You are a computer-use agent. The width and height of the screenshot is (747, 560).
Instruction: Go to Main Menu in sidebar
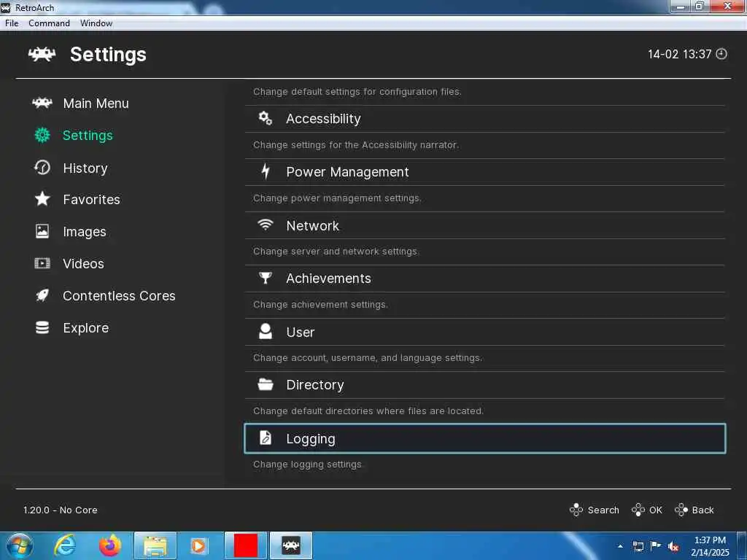pyautogui.click(x=96, y=104)
